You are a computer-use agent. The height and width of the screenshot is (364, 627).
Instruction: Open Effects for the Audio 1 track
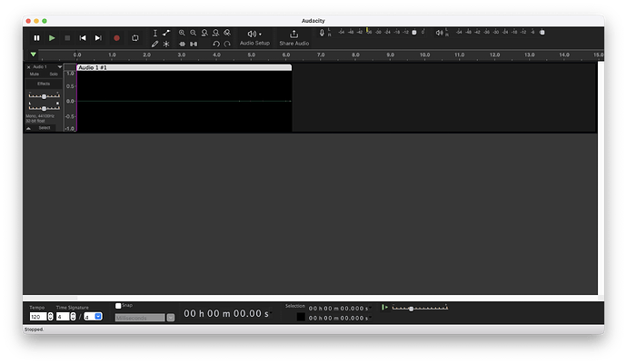(44, 84)
